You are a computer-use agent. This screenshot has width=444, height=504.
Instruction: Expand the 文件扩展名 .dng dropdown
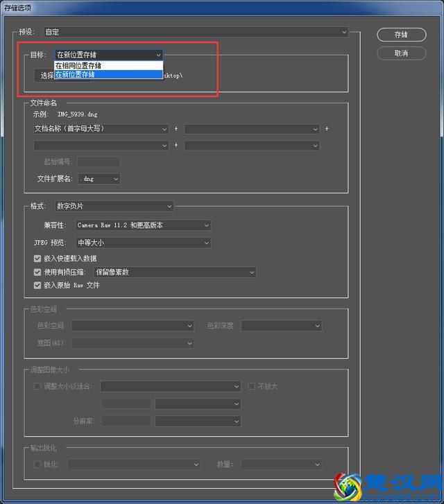pos(99,179)
